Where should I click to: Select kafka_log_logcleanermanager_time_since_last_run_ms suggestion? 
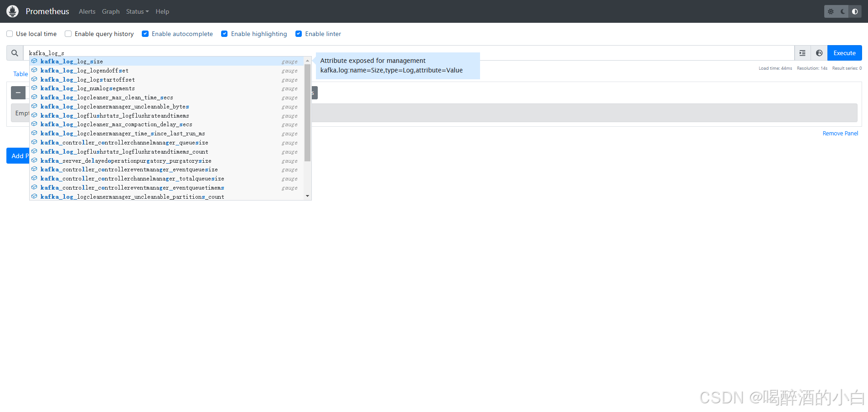click(x=167, y=133)
